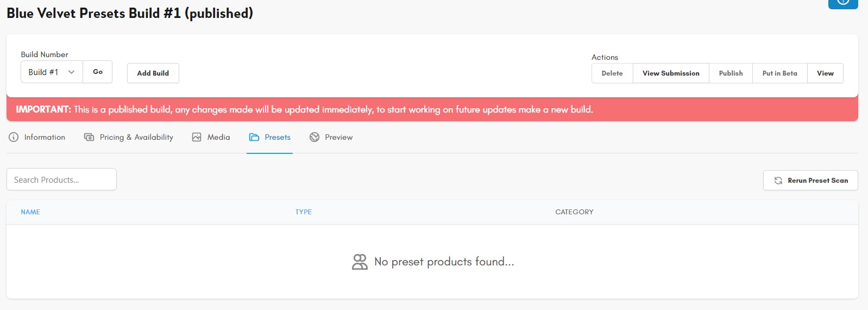868x310 pixels.
Task: Click the Presets tab folder icon
Action: pos(254,137)
